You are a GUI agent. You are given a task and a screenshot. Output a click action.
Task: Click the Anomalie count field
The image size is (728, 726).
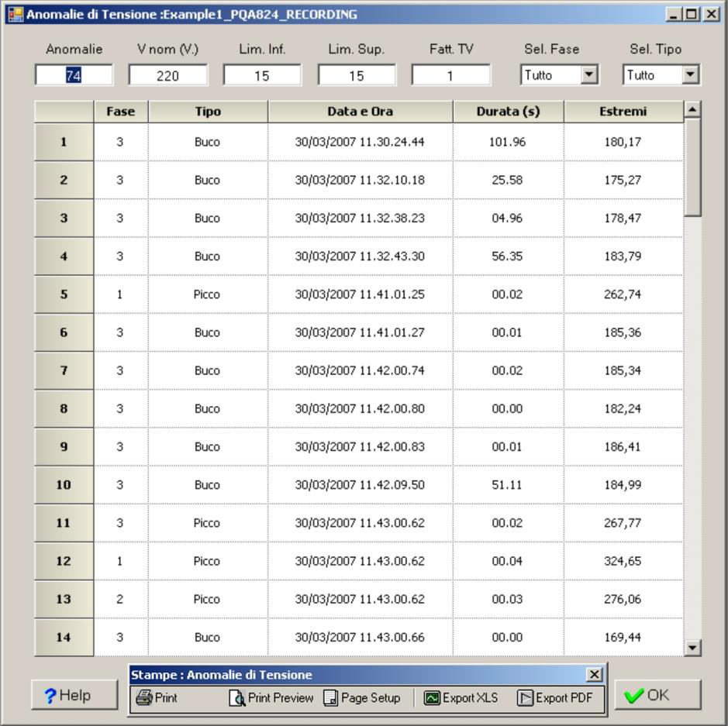click(x=74, y=75)
